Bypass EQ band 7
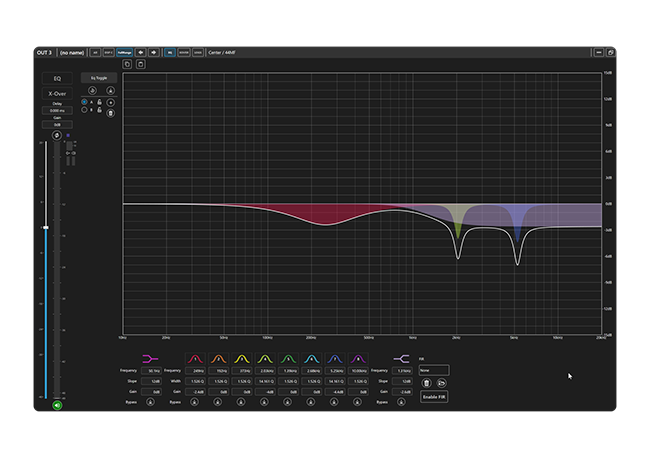The image size is (650, 459). [334, 402]
